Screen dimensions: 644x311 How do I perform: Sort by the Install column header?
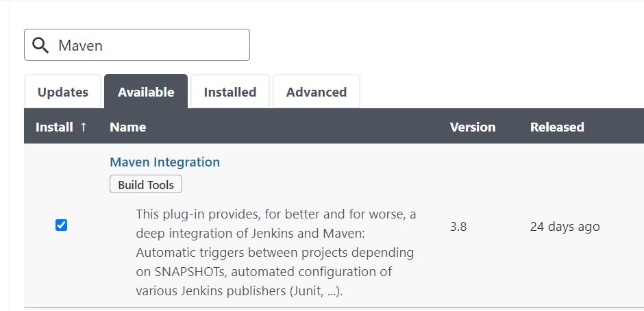click(x=55, y=127)
